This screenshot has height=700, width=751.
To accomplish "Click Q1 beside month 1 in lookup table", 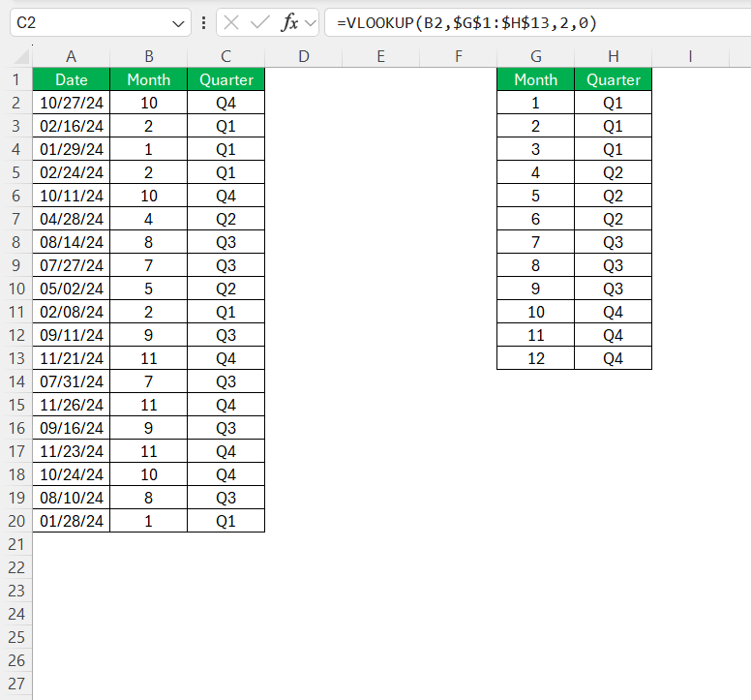I will tap(614, 103).
